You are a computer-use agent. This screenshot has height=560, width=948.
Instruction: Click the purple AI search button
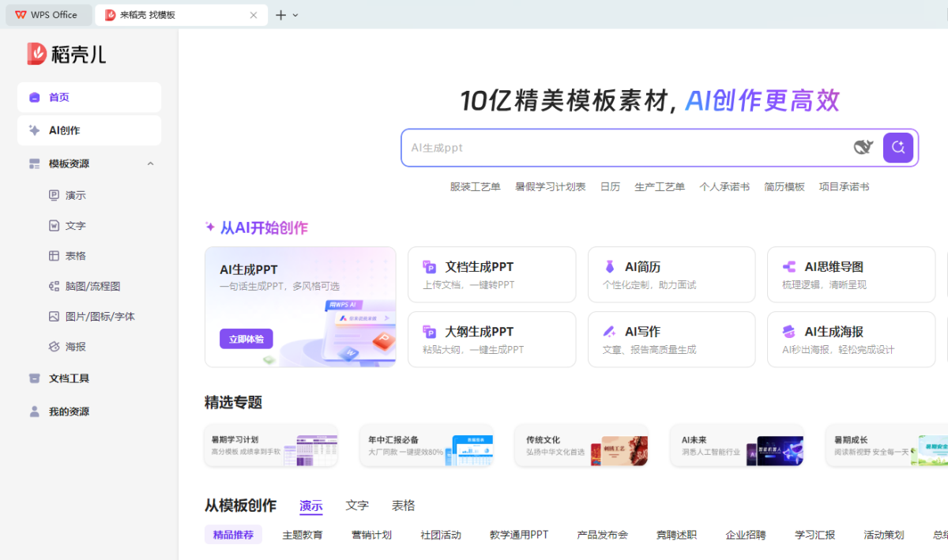[x=897, y=148]
